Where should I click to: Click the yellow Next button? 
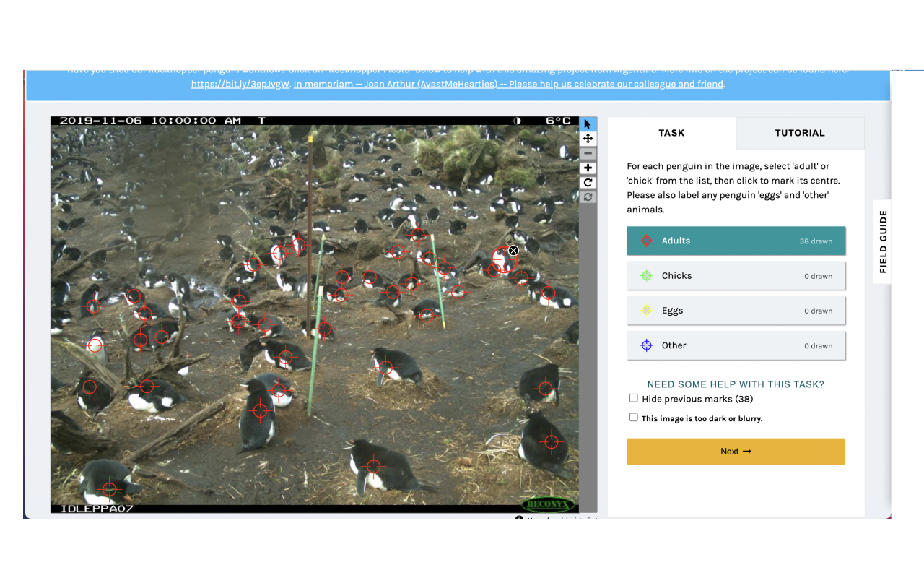coord(736,452)
